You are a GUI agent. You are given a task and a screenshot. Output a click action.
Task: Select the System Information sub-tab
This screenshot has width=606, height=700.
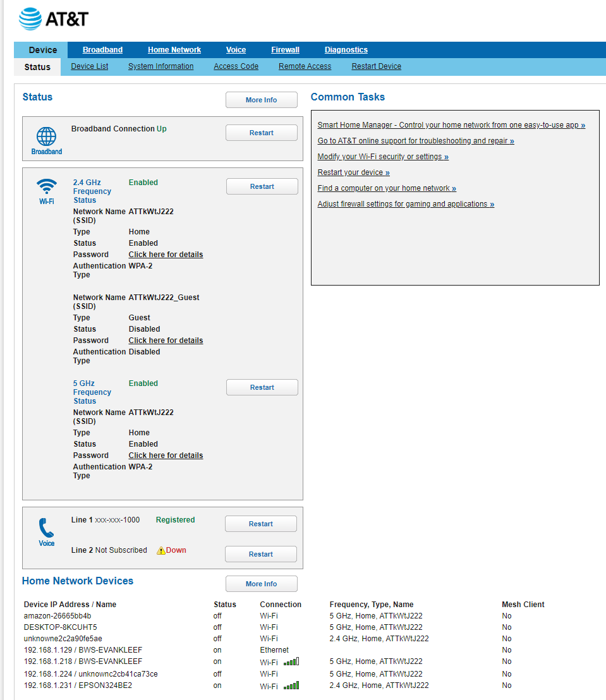pyautogui.click(x=161, y=66)
